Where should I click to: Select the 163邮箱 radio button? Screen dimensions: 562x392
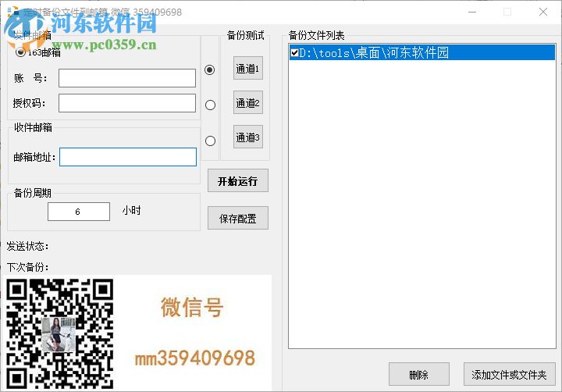pos(20,52)
